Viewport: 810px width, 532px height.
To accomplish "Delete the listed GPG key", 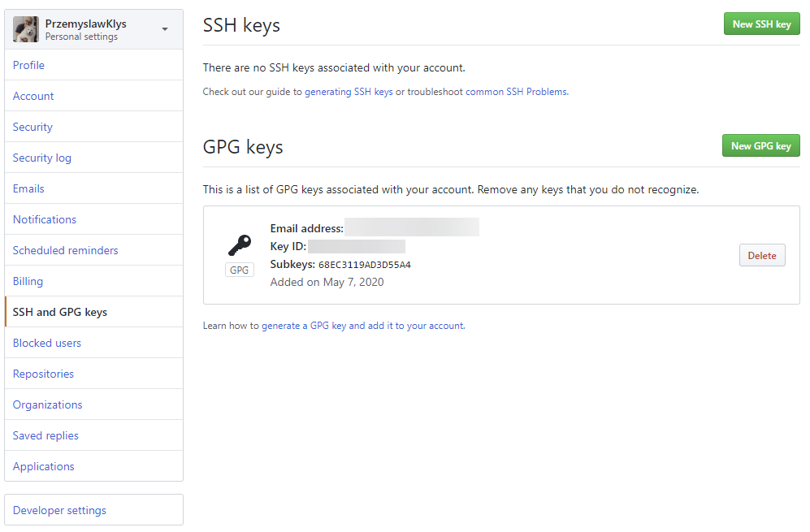I will (x=761, y=254).
